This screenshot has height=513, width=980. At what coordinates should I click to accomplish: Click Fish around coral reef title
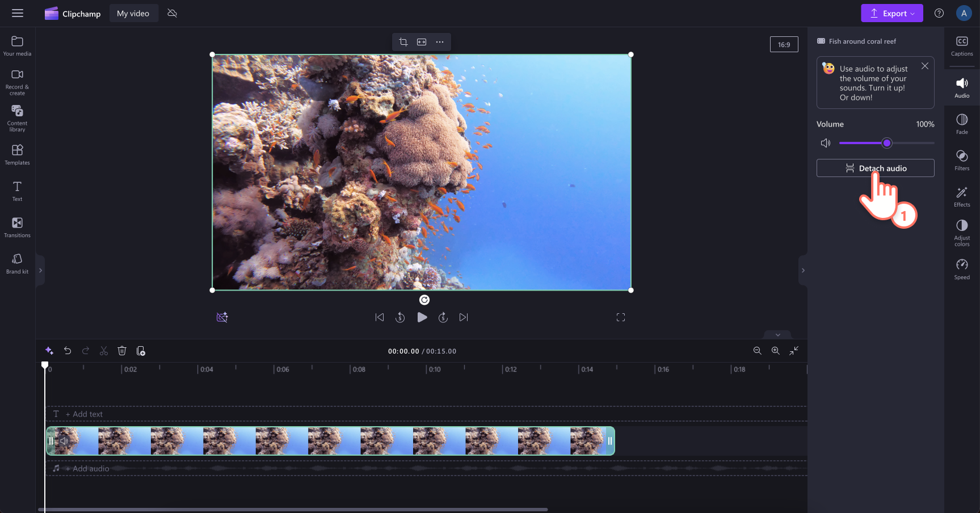click(863, 41)
